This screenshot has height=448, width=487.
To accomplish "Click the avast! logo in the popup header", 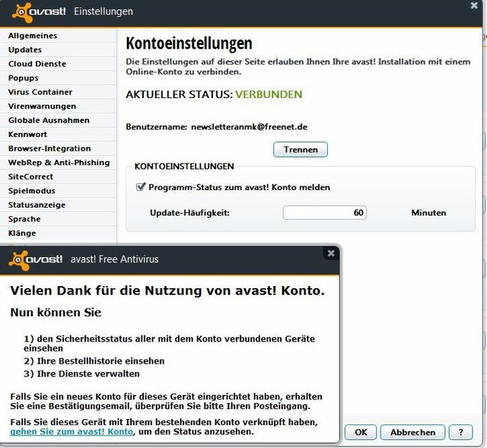I will click(36, 260).
